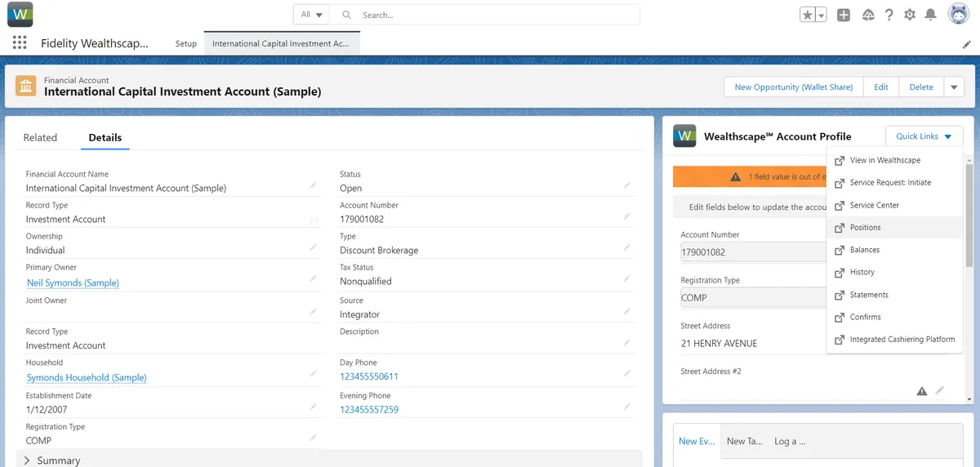Select the New Event activity tab
Image resolution: width=980 pixels, height=467 pixels.
[697, 441]
